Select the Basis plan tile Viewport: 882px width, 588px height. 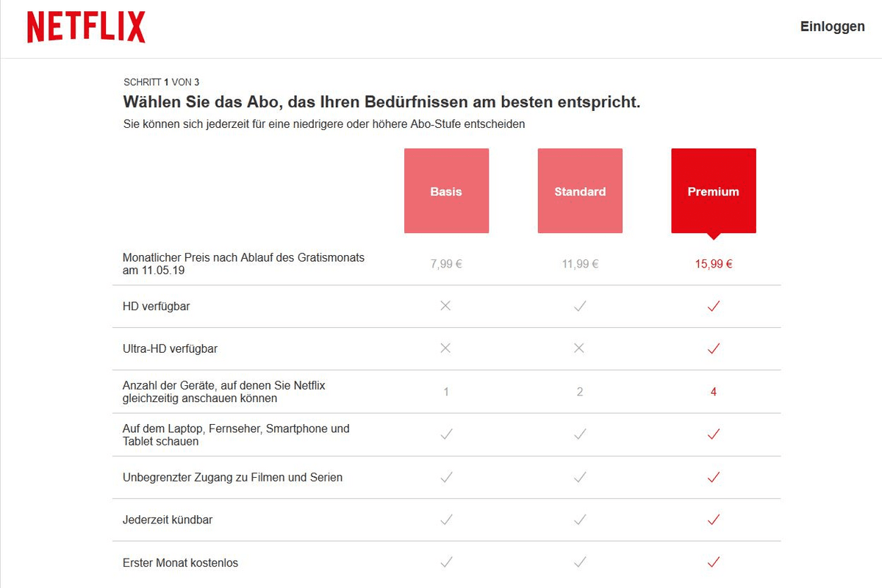(446, 191)
